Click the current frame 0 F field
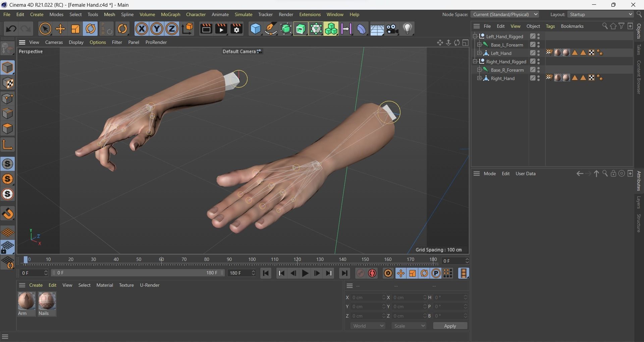644x342 pixels. [35, 273]
